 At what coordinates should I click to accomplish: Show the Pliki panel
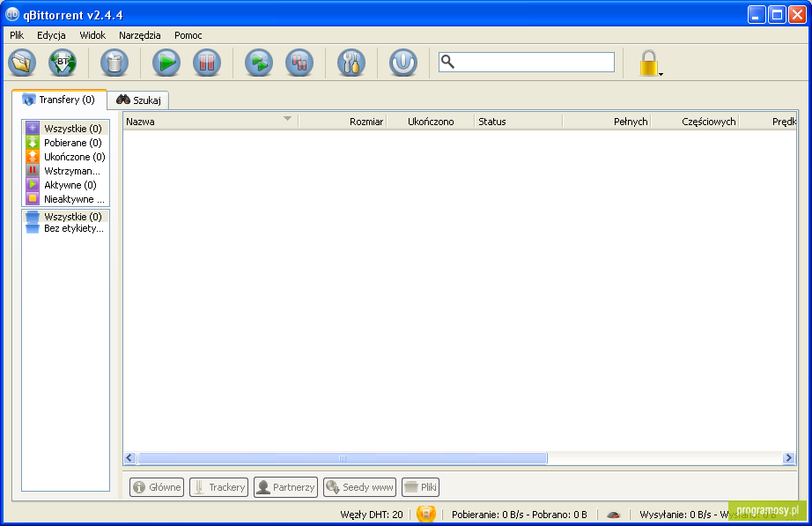pos(420,487)
